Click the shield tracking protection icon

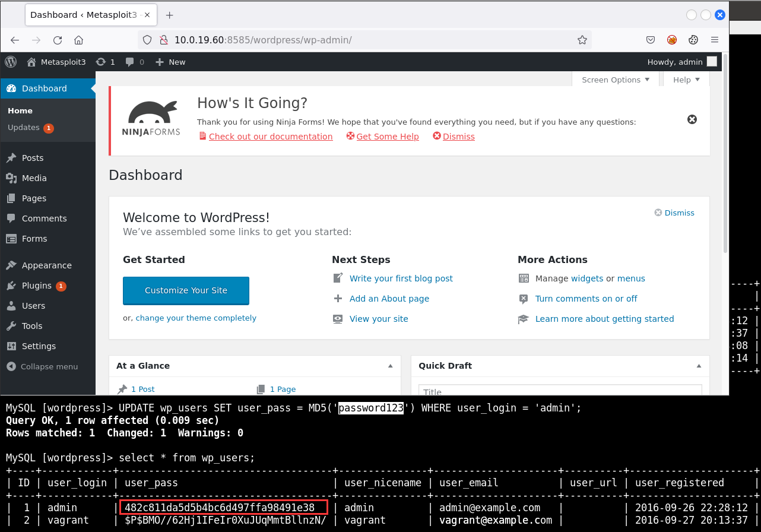[148, 40]
